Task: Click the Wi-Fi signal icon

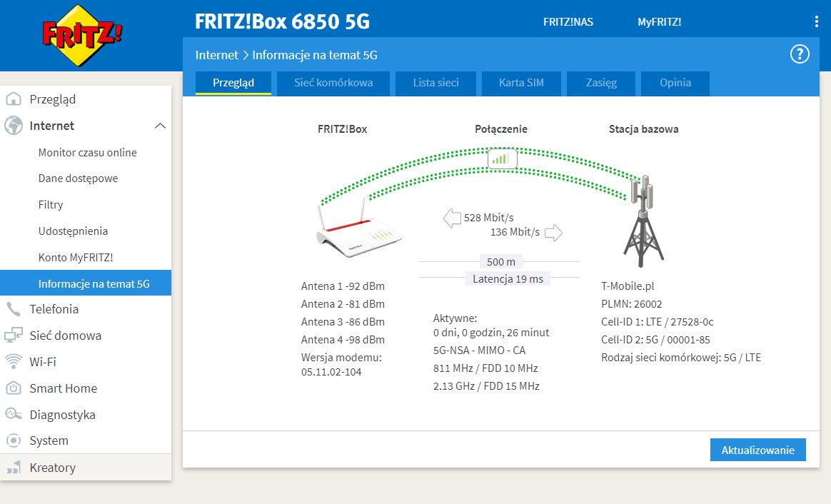Action: click(14, 361)
